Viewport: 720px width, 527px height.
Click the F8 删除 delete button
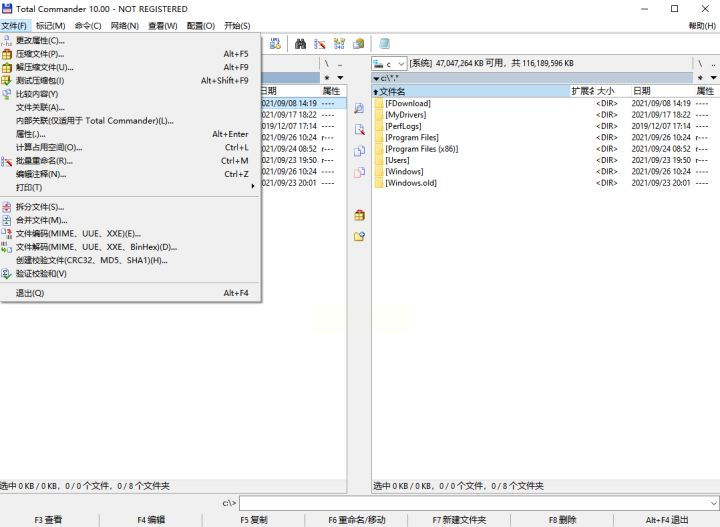pos(562,520)
